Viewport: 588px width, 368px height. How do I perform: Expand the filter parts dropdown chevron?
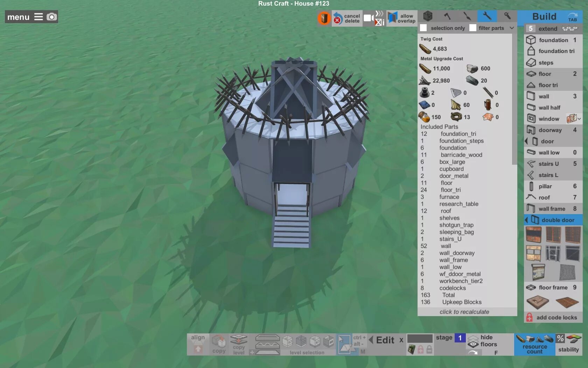pyautogui.click(x=512, y=28)
